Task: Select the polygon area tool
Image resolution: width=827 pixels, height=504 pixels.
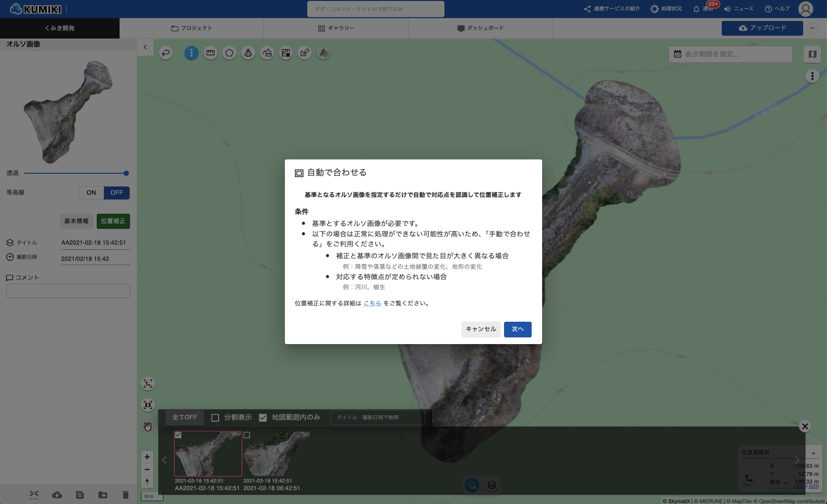Action: (x=229, y=53)
